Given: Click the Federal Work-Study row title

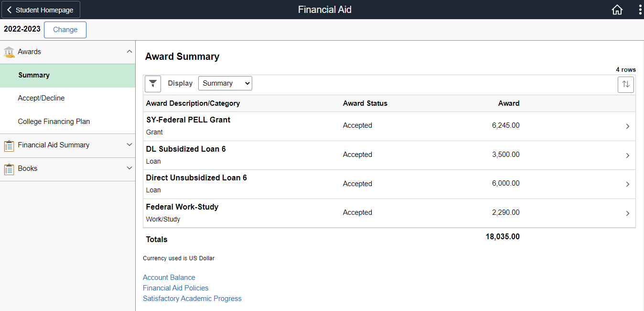Looking at the screenshot, I should click(182, 207).
